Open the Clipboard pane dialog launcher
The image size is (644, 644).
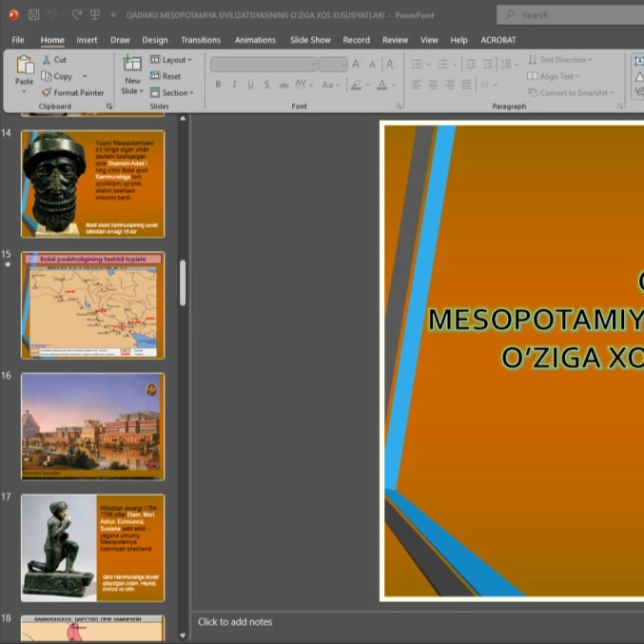(x=109, y=107)
